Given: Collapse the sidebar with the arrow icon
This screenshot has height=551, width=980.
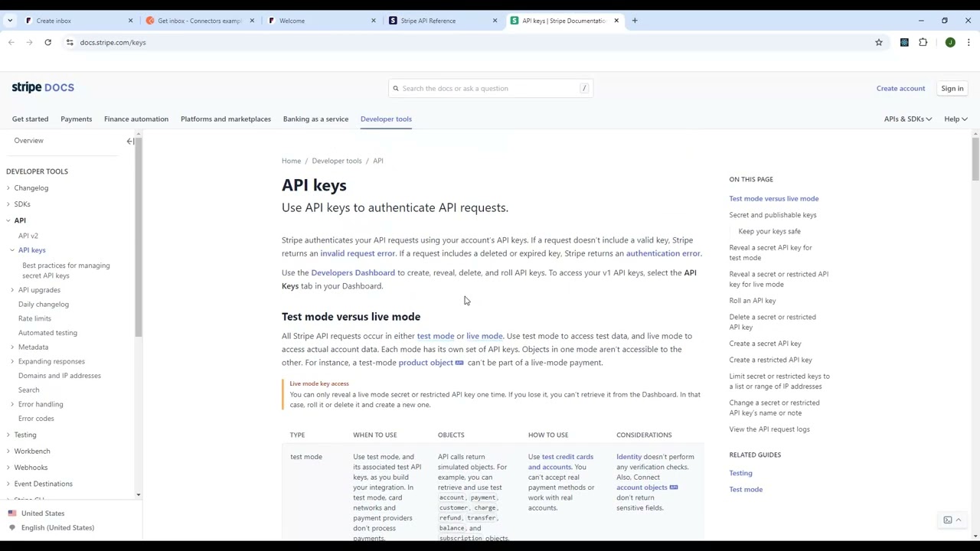Looking at the screenshot, I should (130, 141).
